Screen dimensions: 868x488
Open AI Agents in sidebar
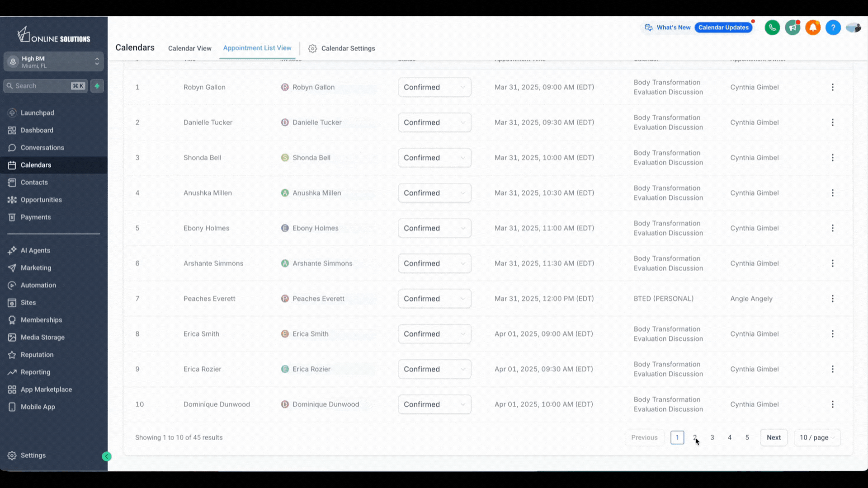point(53,250)
